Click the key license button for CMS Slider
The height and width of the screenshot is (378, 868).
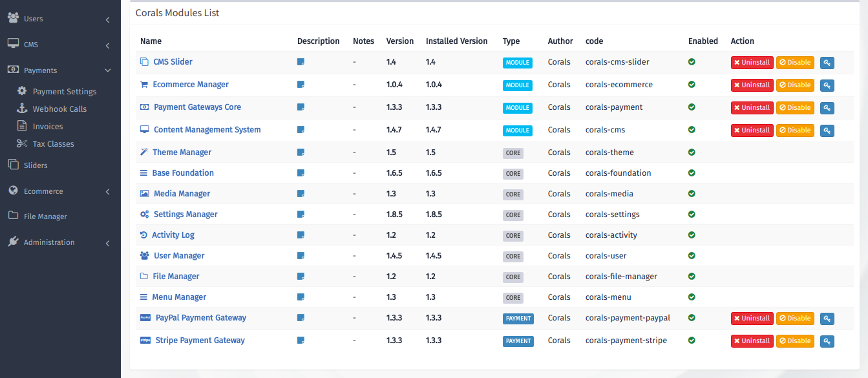tap(827, 63)
